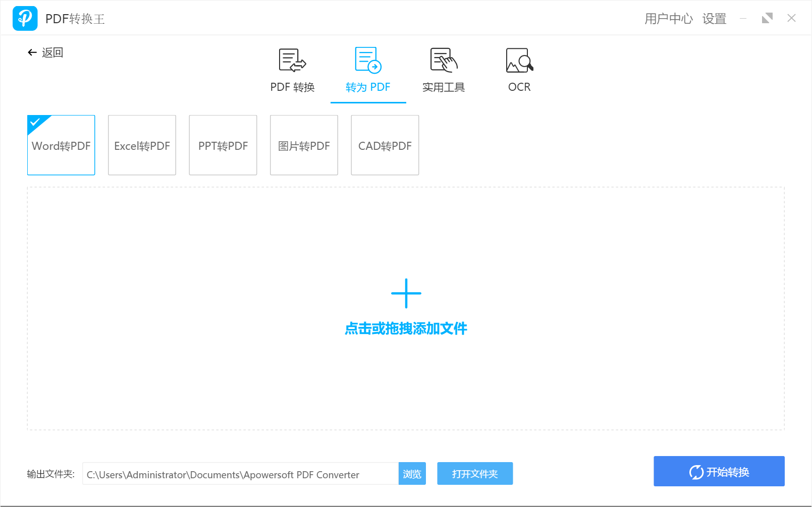The image size is (812, 507).
Task: Select the 图片转PDF option
Action: point(304,145)
